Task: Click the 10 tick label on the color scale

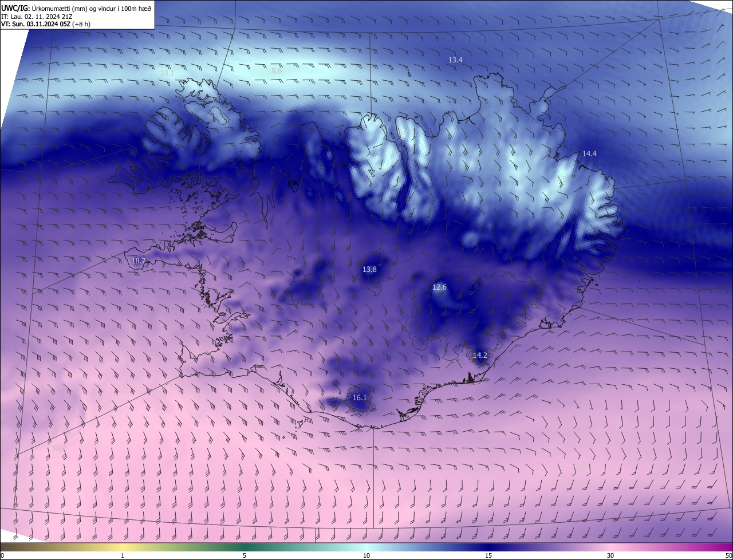Action: (366, 555)
